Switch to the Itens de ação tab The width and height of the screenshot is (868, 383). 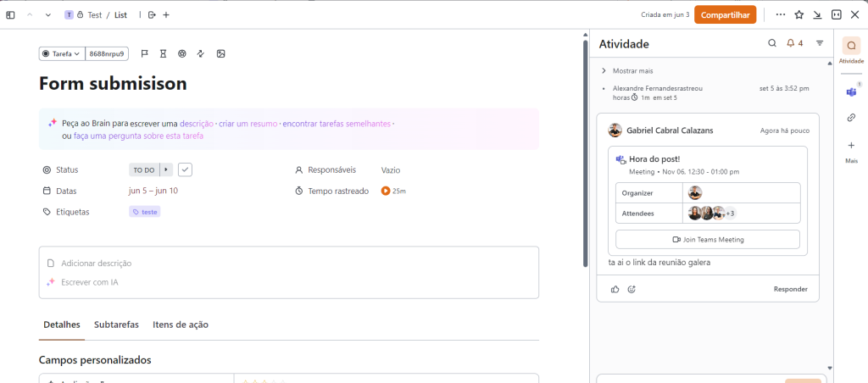pyautogui.click(x=181, y=325)
